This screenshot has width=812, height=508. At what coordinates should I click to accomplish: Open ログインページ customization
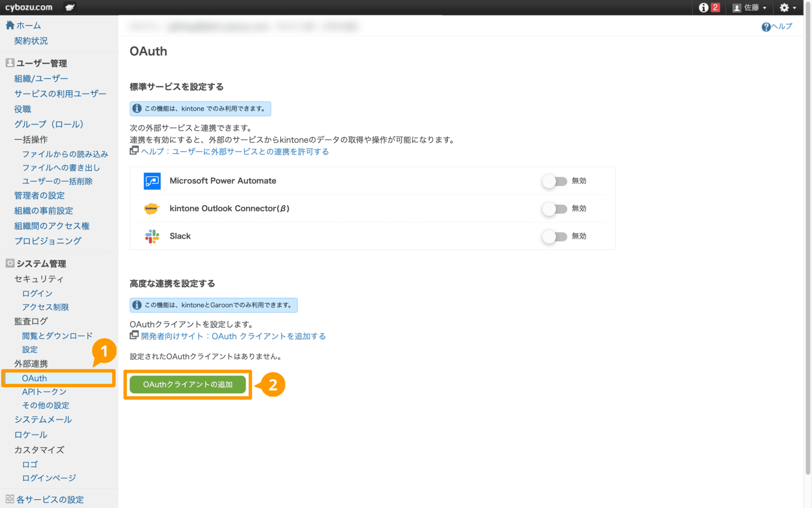coord(49,478)
